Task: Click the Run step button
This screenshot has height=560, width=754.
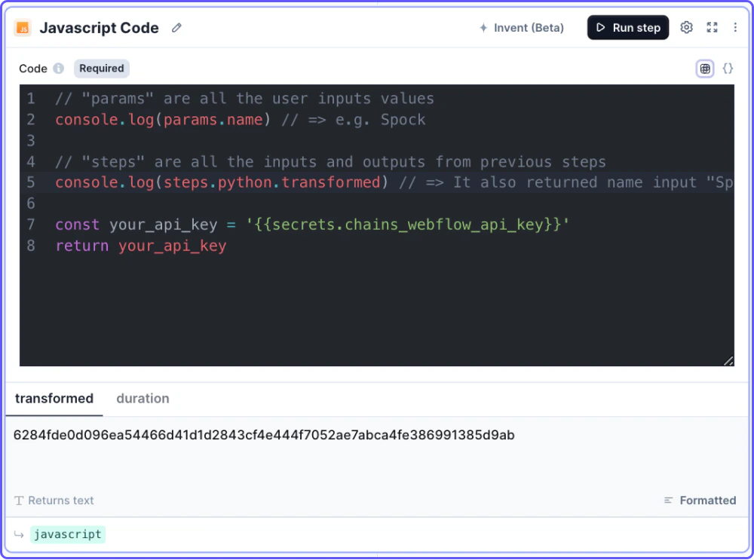Action: 627,27
